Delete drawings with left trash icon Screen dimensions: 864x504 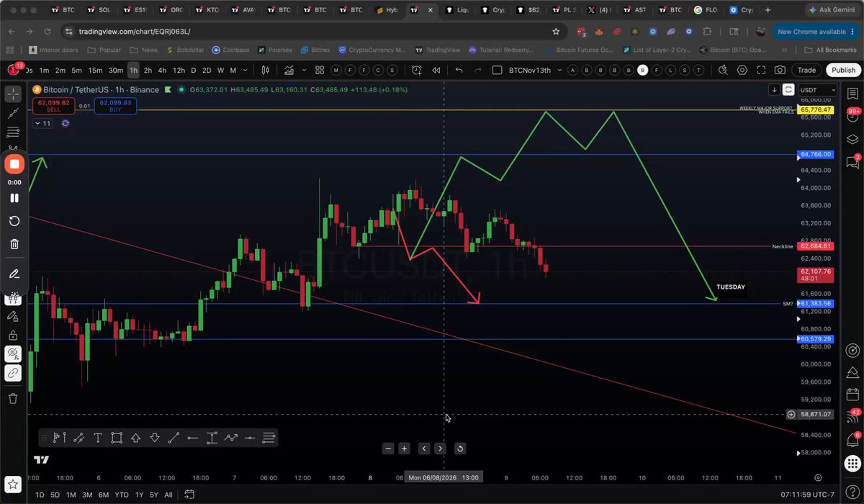click(13, 398)
